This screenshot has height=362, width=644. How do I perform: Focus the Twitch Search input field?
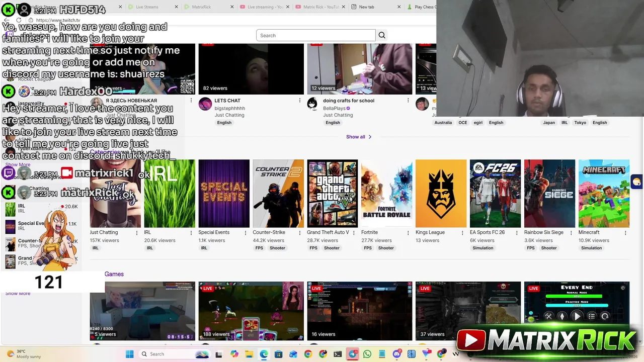point(316,35)
